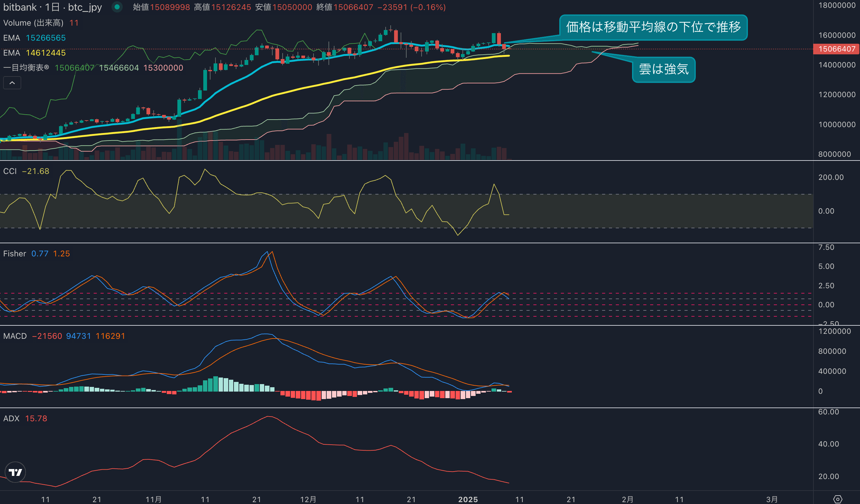Click the 2025 label on time axis
This screenshot has height=504, width=860.
[468, 500]
